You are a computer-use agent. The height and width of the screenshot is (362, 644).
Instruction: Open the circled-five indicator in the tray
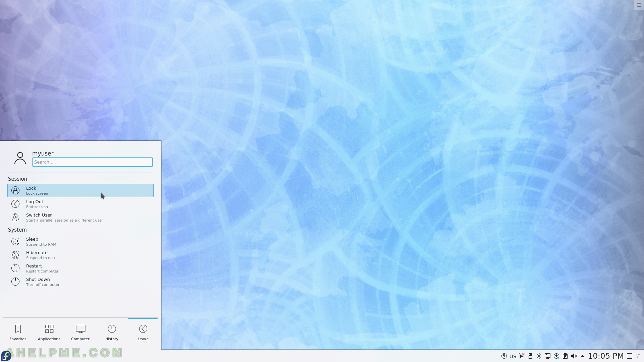coord(504,356)
